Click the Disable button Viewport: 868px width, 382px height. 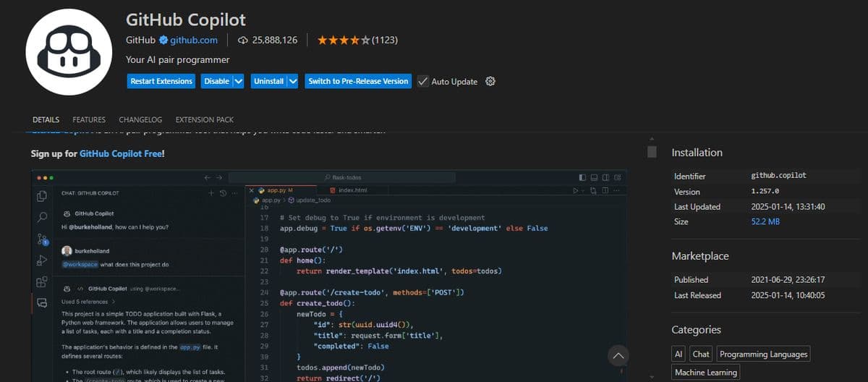click(x=216, y=81)
